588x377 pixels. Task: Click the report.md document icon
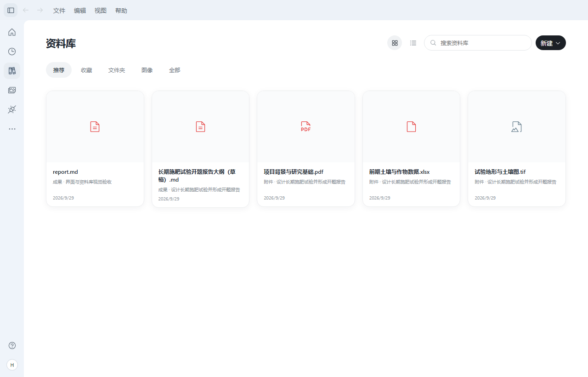click(95, 127)
